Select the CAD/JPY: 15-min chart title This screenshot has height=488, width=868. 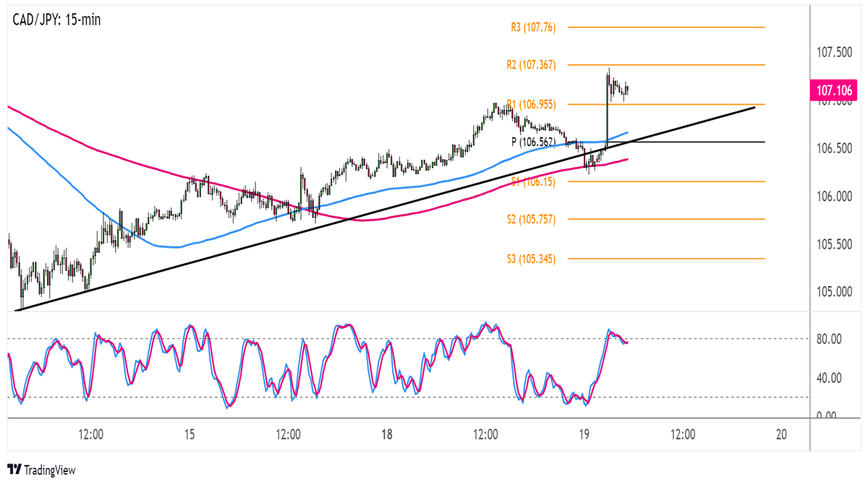coord(56,20)
